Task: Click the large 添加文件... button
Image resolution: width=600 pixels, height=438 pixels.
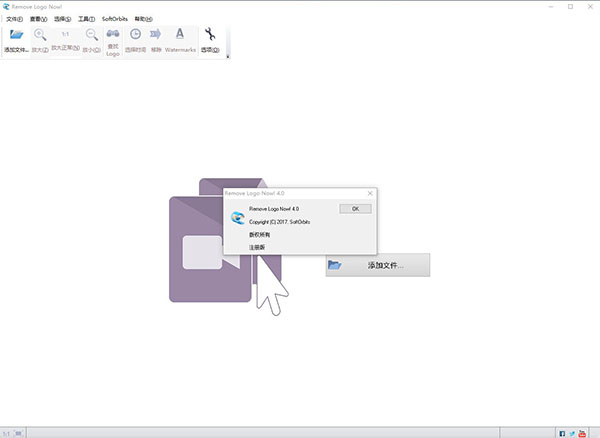Action: (378, 265)
